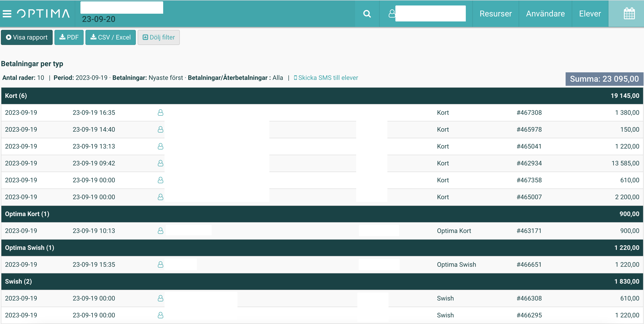Viewport: 644px width, 324px height.
Task: Open student icon for payment #465978
Action: coord(160,129)
